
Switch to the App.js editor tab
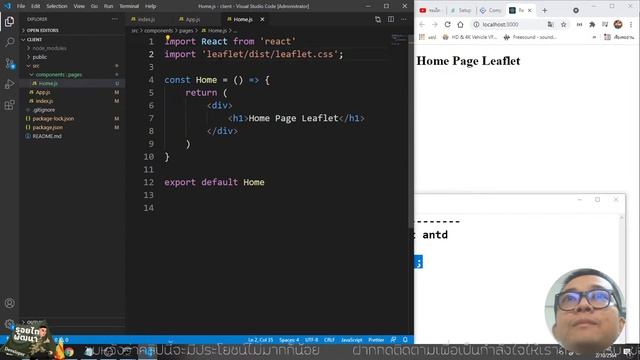(x=193, y=19)
